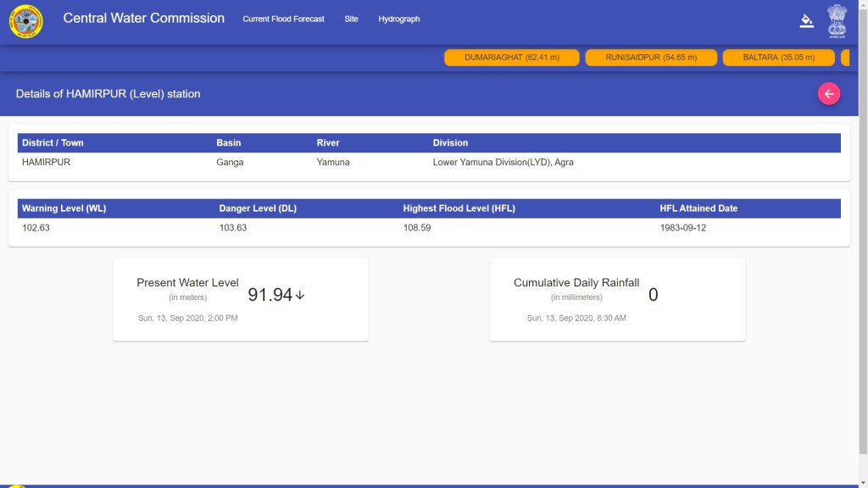This screenshot has width=868, height=488.
Task: Click the Lower Yamuna Division(LYD), Agra cell
Action: 503,162
